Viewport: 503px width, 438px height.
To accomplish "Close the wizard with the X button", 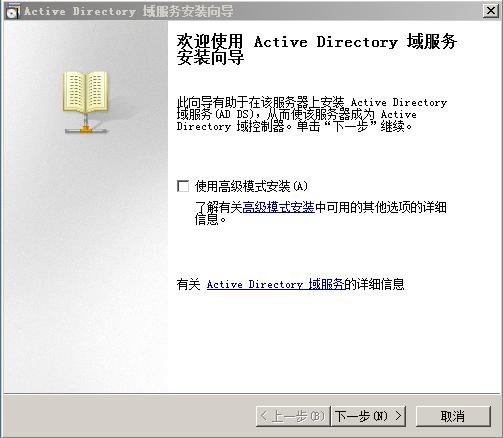I will (491, 11).
